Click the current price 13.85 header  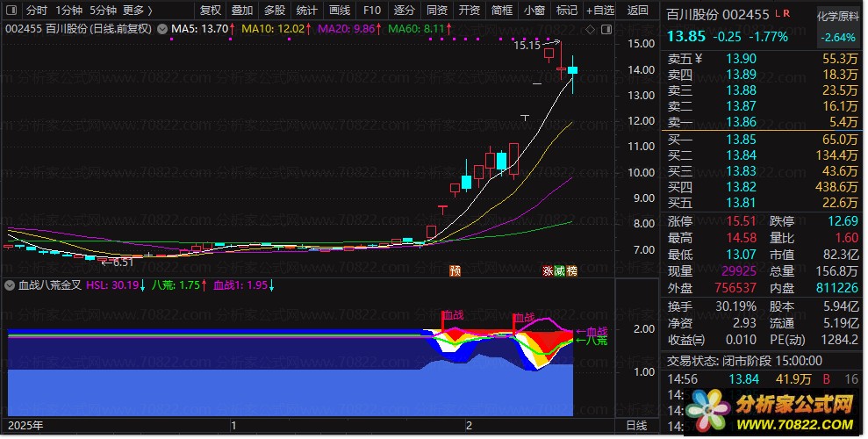pyautogui.click(x=685, y=37)
